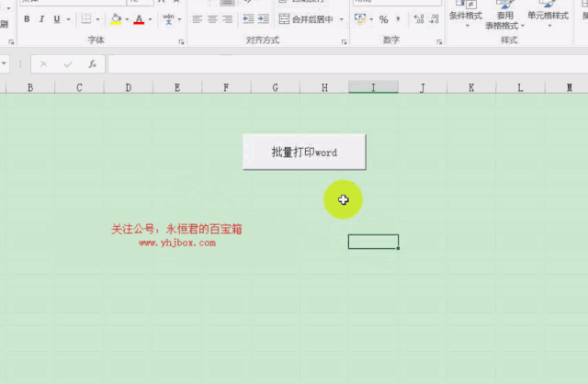The width and height of the screenshot is (588, 384).
Task: Open the format as table menu
Action: [x=504, y=18]
